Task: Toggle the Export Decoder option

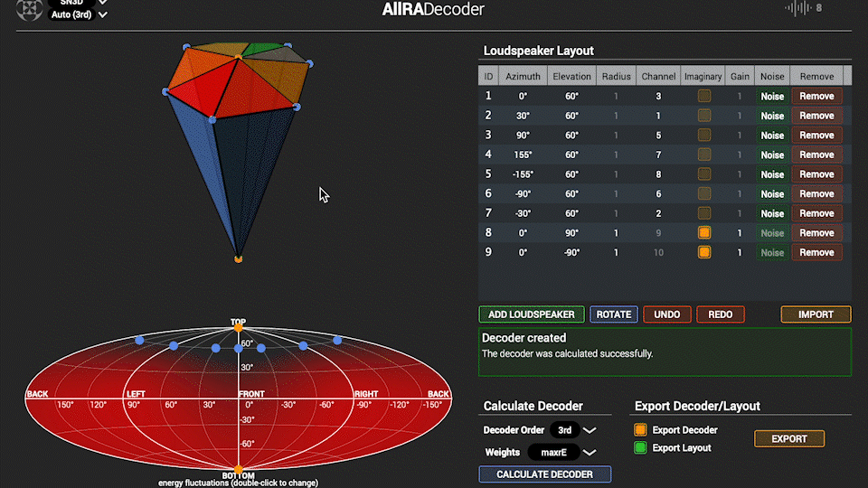Action: [640, 430]
